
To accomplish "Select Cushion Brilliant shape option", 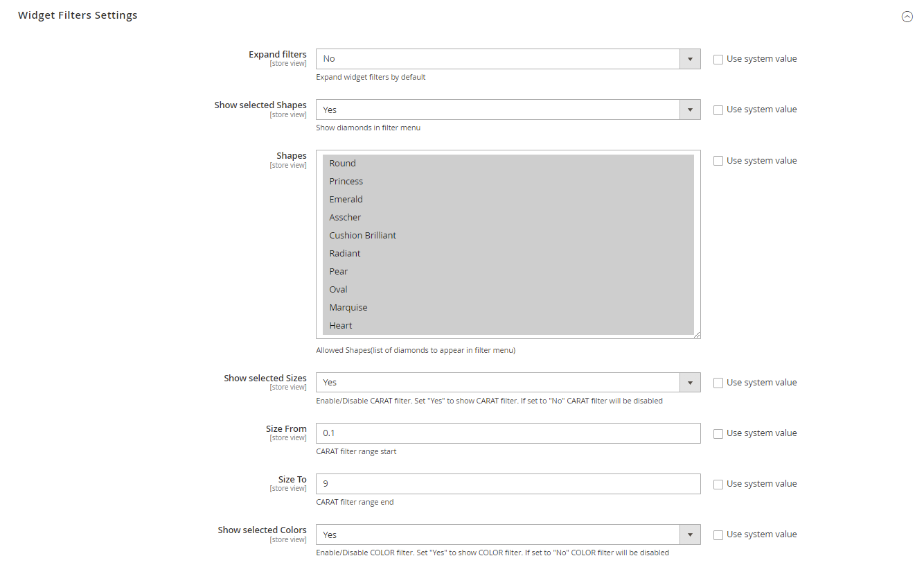I will click(x=363, y=236).
